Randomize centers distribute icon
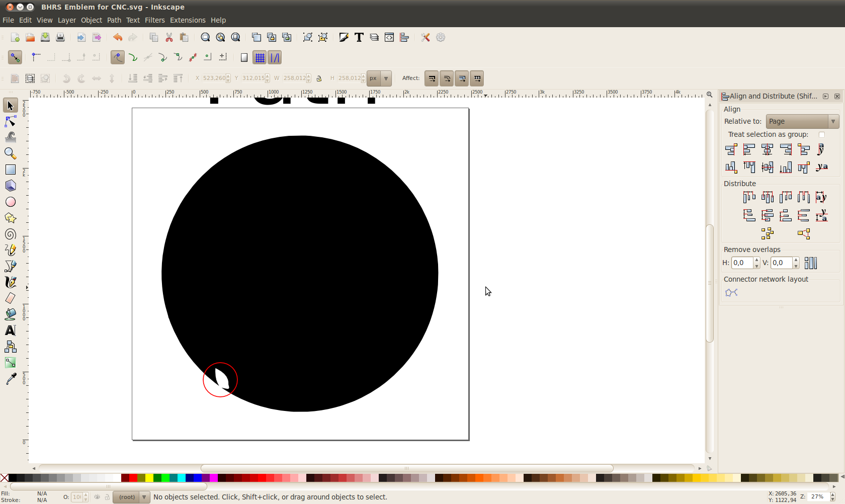The width and height of the screenshot is (845, 504). (768, 233)
